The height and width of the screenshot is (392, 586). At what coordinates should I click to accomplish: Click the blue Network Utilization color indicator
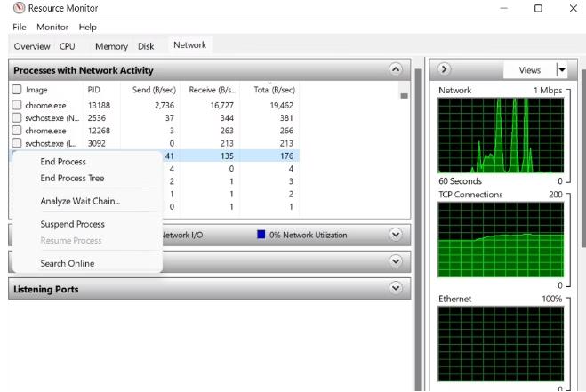click(261, 235)
